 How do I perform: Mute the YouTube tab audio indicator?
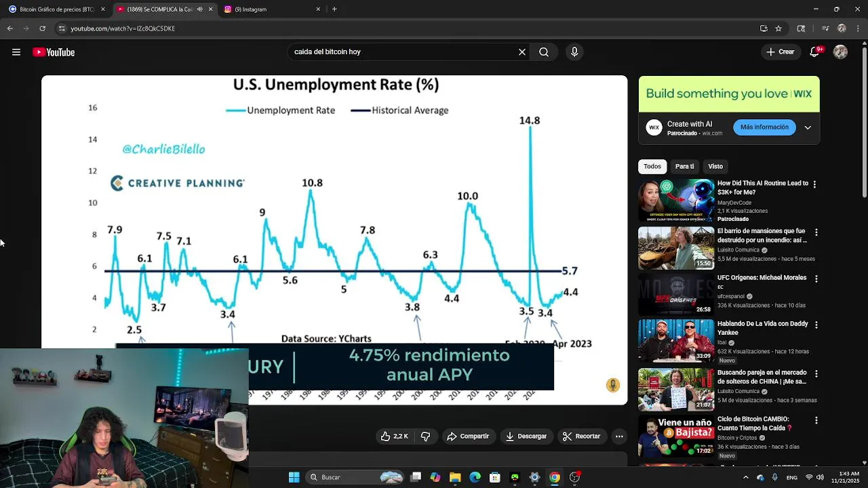199,9
